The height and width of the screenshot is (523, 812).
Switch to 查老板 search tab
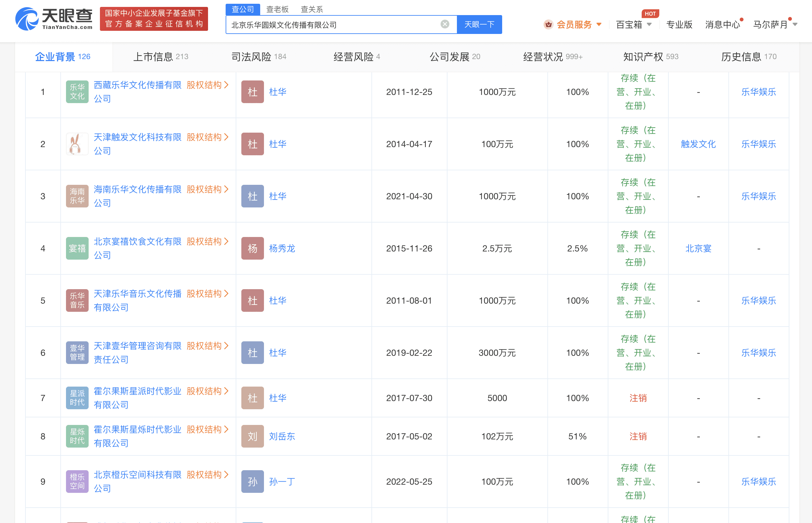tap(277, 9)
